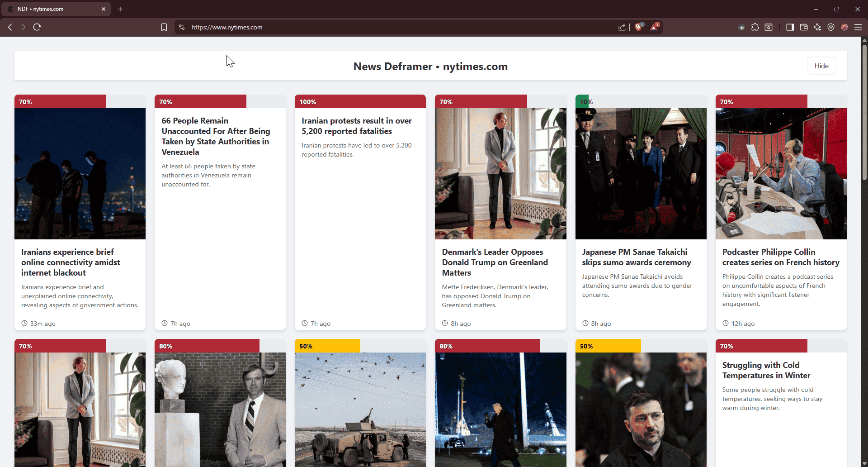
Task: Click the 100% score bar on Iranian protests card
Action: (x=360, y=102)
